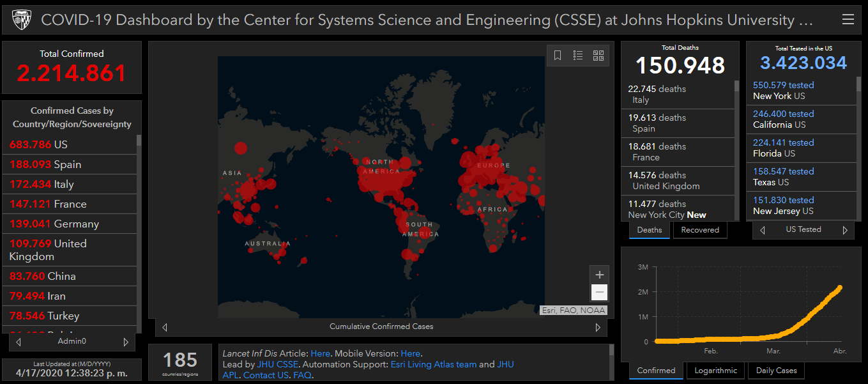The width and height of the screenshot is (868, 384).
Task: Switch to the Deaths tab
Action: [650, 230]
